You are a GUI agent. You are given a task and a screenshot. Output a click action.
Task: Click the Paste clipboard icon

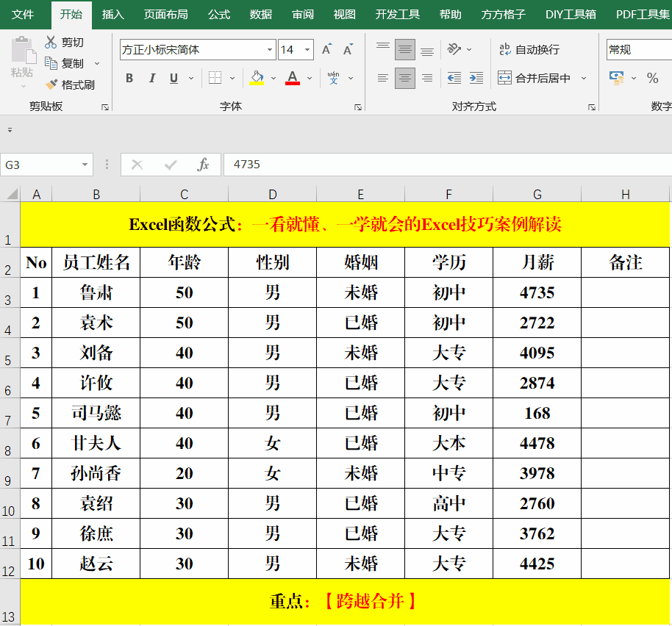click(23, 51)
